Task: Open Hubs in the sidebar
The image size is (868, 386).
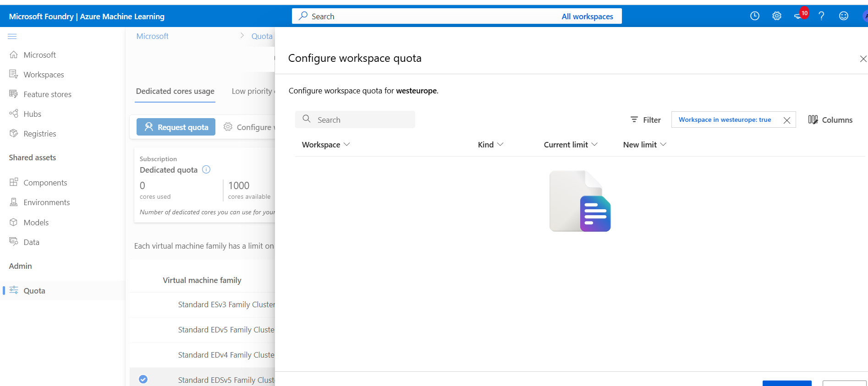Action: tap(32, 114)
